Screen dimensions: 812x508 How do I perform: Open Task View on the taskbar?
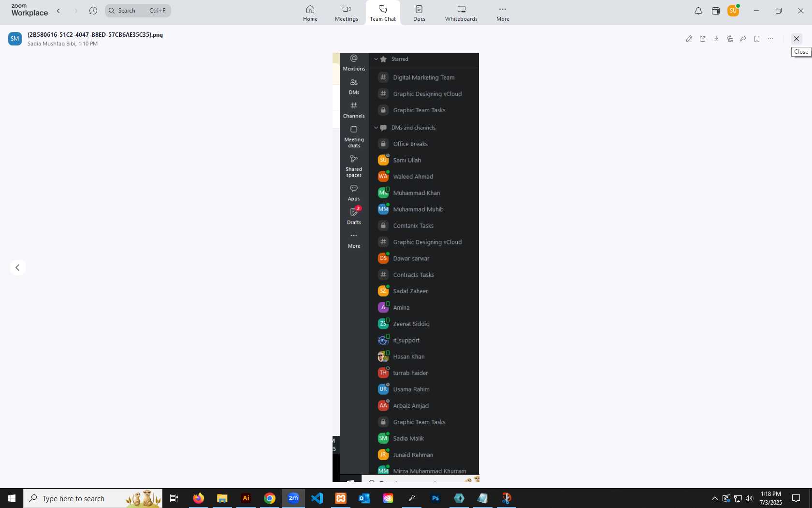[174, 498]
